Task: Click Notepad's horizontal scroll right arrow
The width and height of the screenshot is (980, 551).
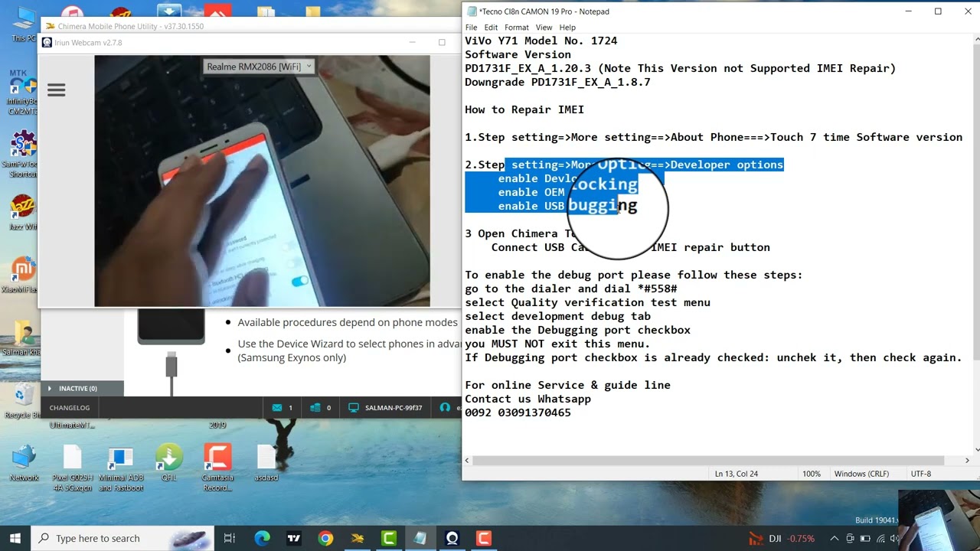Action: tap(967, 460)
